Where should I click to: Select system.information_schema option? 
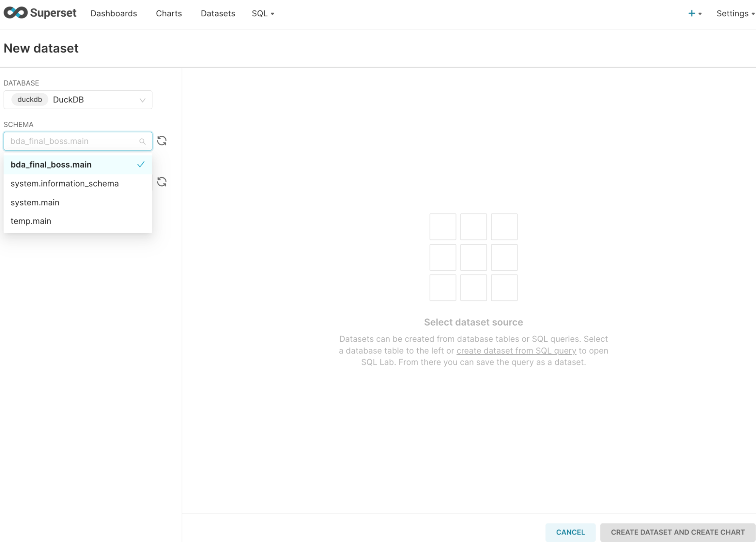pyautogui.click(x=78, y=183)
